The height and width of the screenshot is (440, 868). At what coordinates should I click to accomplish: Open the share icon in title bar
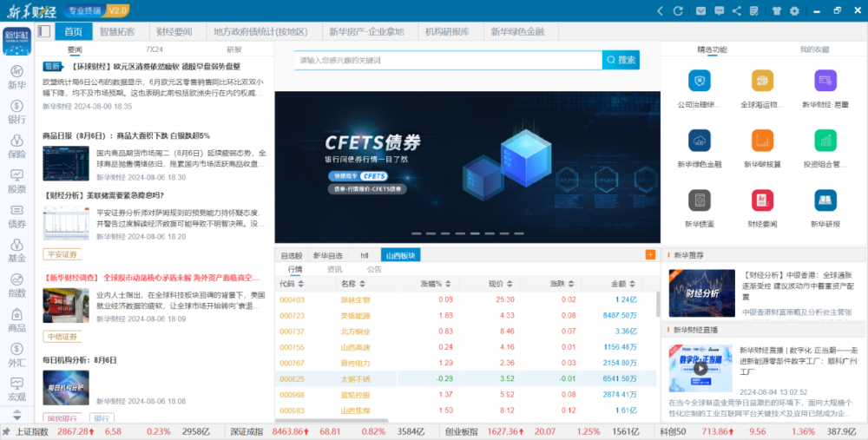[737, 10]
